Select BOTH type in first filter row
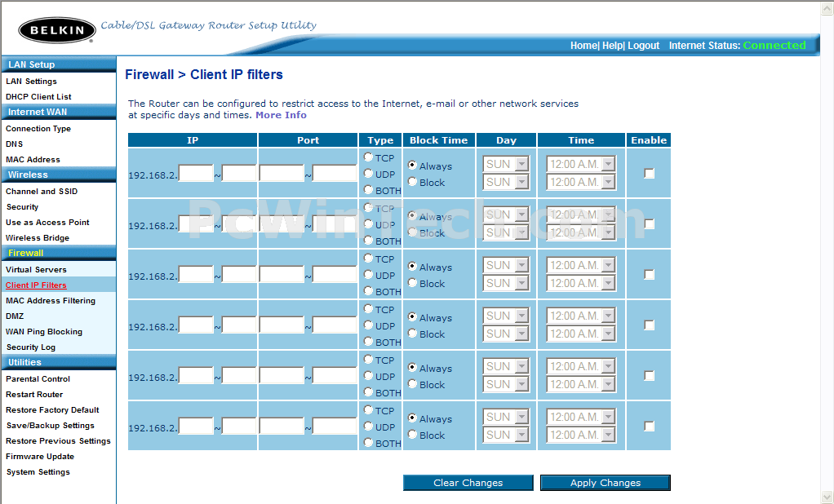834x504 pixels. tap(368, 189)
